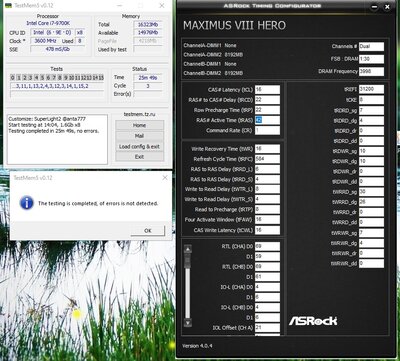Image resolution: width=400 pixels, height=361 pixels.
Task: Click the RTL panel vertical scrollbar track
Action: tap(188, 286)
